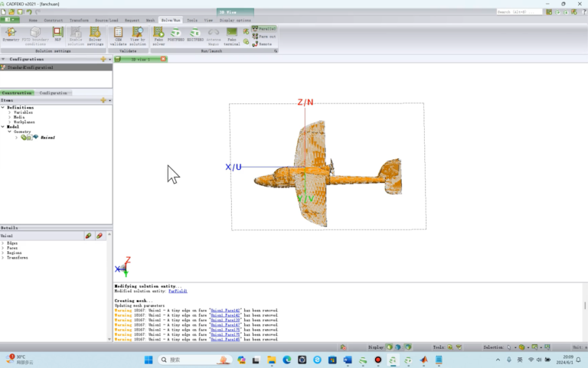
Task: Expand the Media tree node
Action: (10, 117)
